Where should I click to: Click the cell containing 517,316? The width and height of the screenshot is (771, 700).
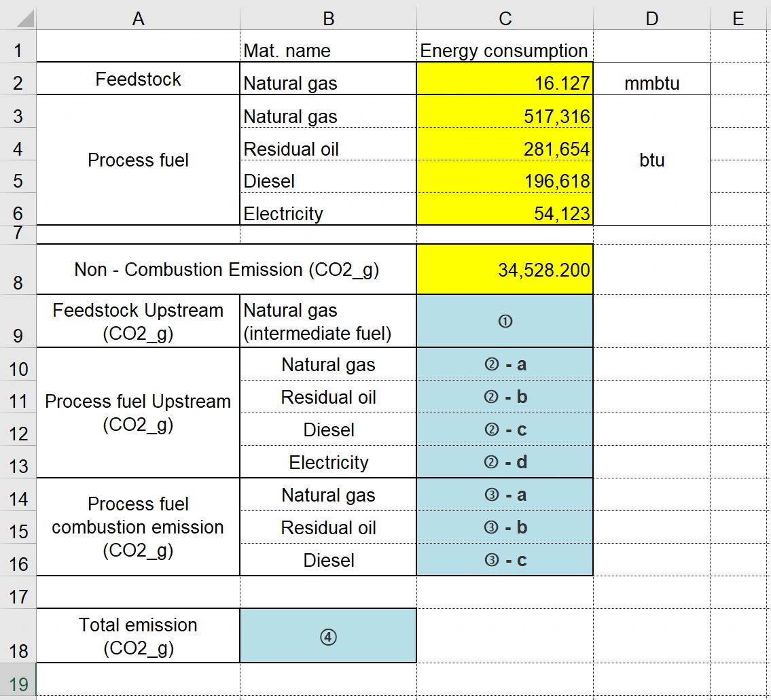point(505,111)
